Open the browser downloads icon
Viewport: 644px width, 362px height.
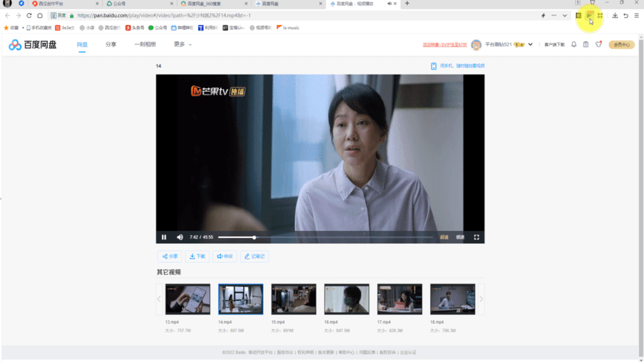click(x=615, y=16)
